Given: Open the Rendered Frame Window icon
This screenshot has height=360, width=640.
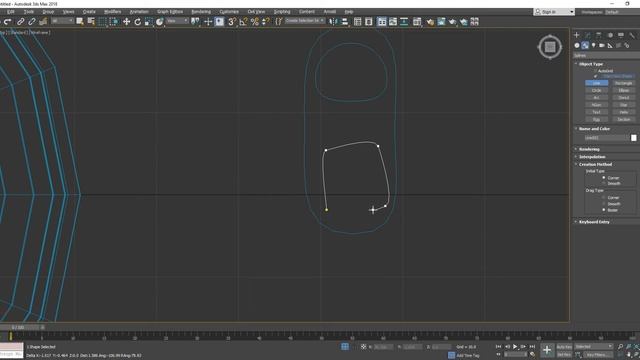Looking at the screenshot, I should 441,22.
